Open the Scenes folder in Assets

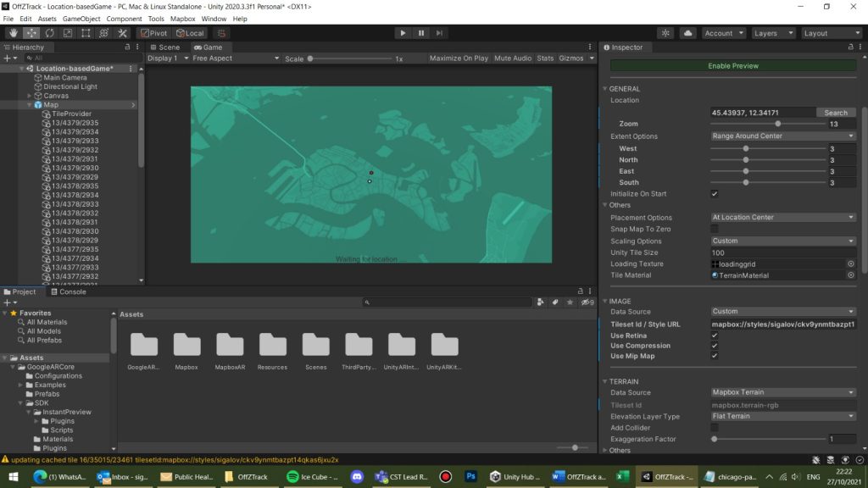[x=315, y=345]
